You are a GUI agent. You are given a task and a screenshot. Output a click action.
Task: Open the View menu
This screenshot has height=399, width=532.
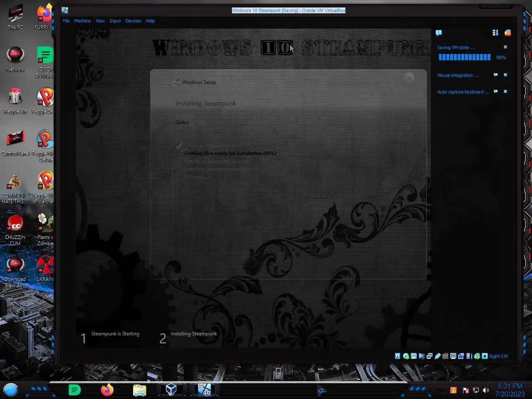(x=100, y=21)
